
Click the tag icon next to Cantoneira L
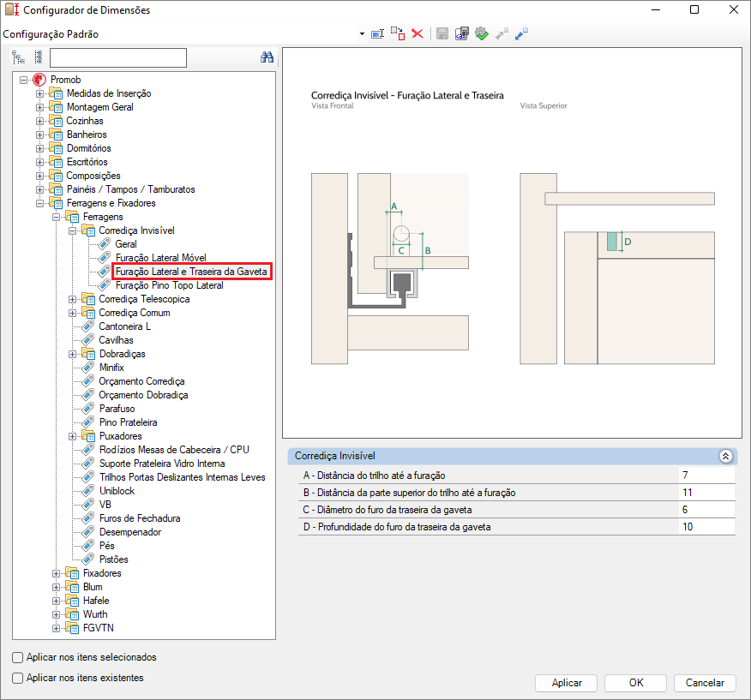87,326
